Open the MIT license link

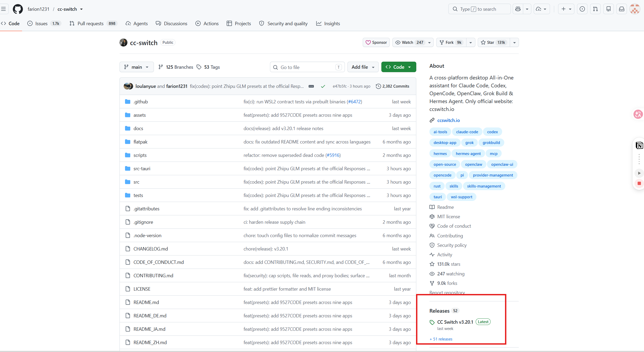point(449,217)
